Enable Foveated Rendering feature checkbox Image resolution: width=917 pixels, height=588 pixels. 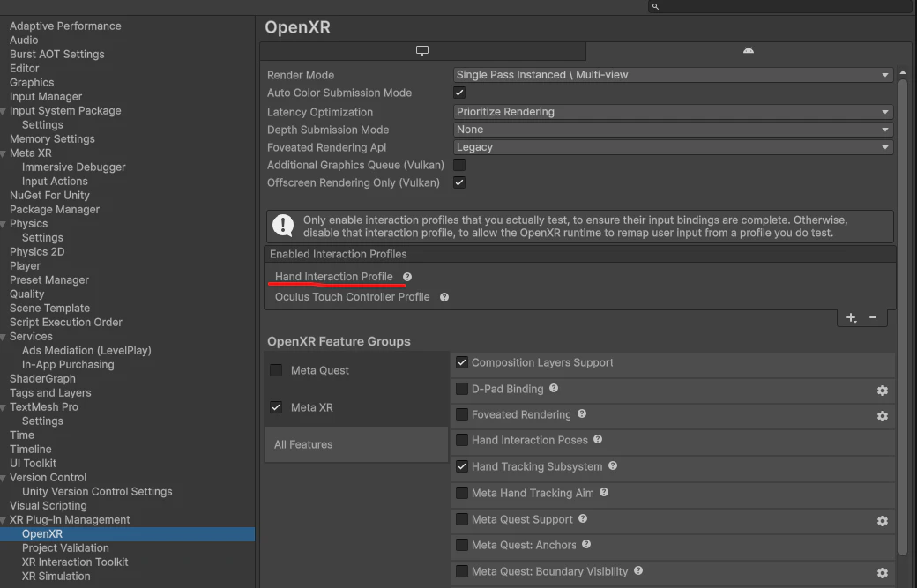(x=462, y=414)
